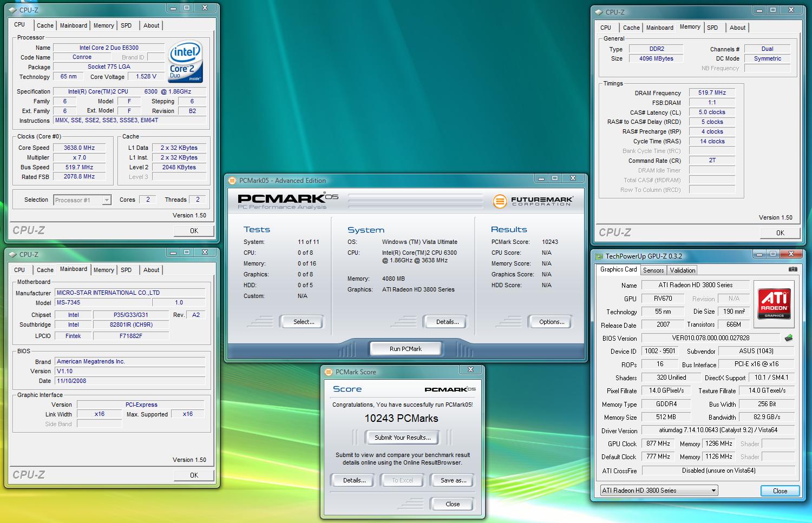Image resolution: width=812 pixels, height=523 pixels.
Task: Open the Validation tab in GPU-Z
Action: [683, 270]
